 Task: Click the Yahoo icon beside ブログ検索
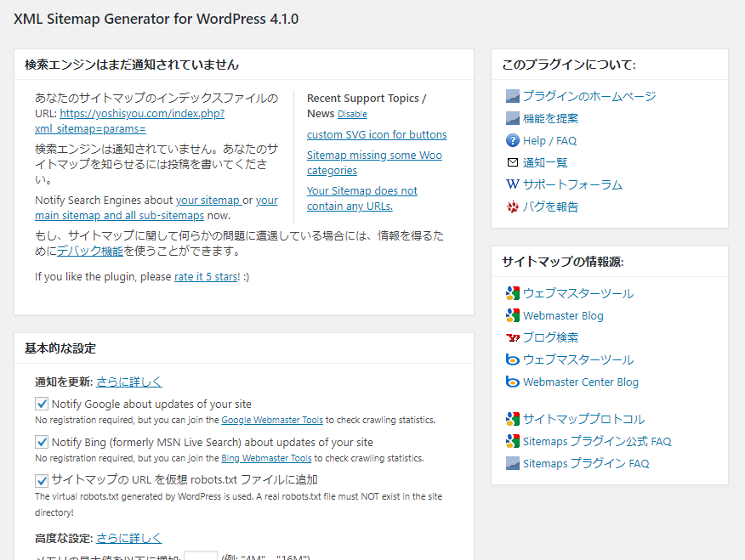(512, 337)
